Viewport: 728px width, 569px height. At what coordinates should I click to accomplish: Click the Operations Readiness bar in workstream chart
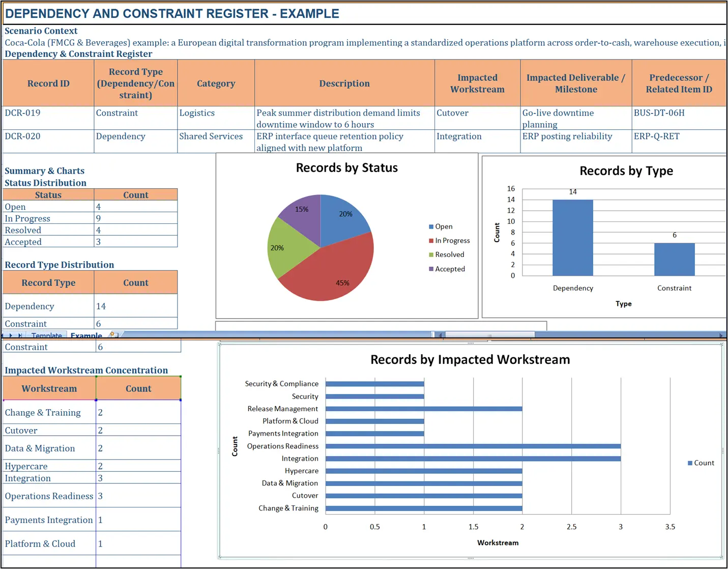click(473, 446)
